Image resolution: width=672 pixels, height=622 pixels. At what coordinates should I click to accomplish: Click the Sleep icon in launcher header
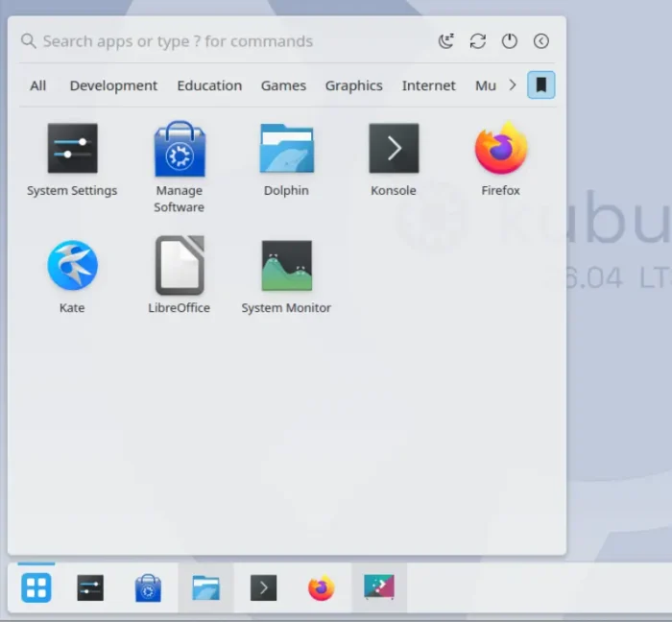pyautogui.click(x=446, y=41)
